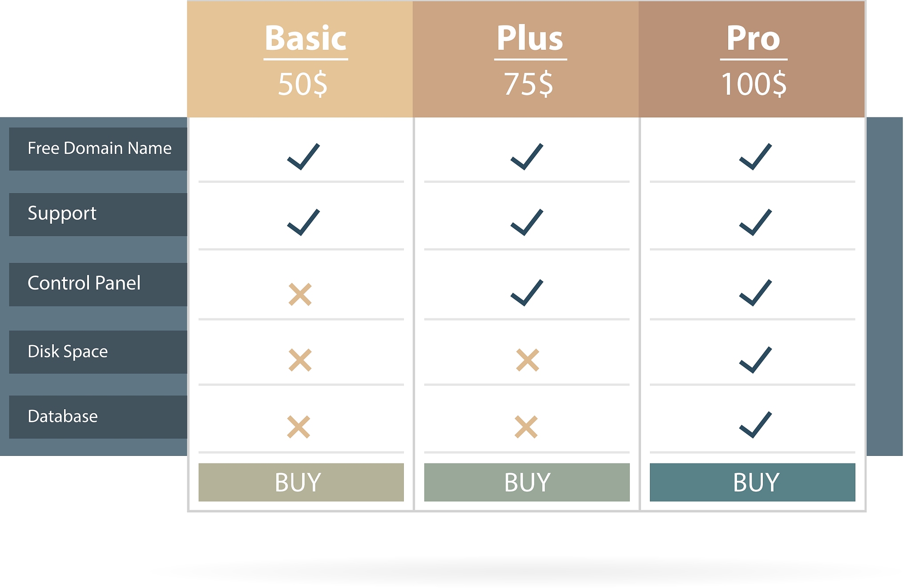Click the Pro plan Support checkmark

tap(755, 222)
